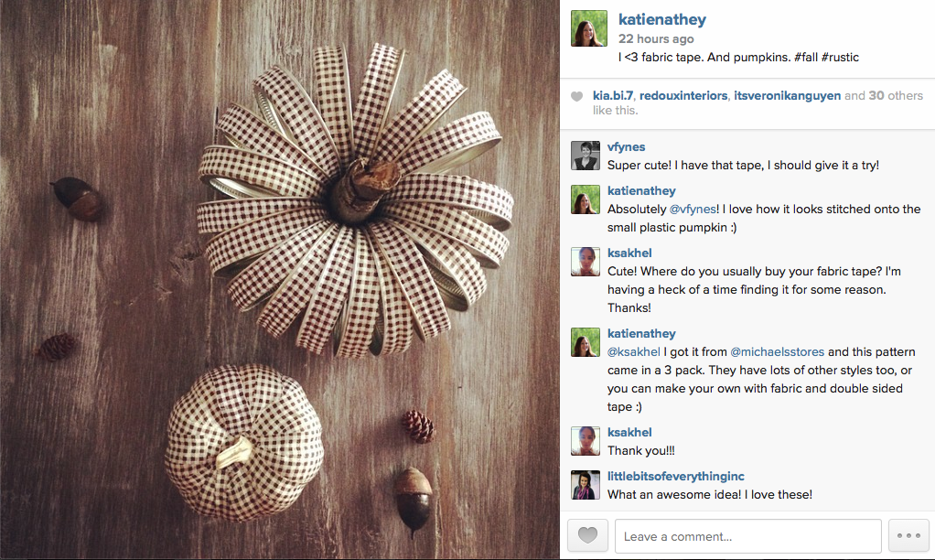Viewport: 935px width, 560px height.
Task: Click the avatar beside ksakhel's Thank you comment
Action: coord(585,441)
